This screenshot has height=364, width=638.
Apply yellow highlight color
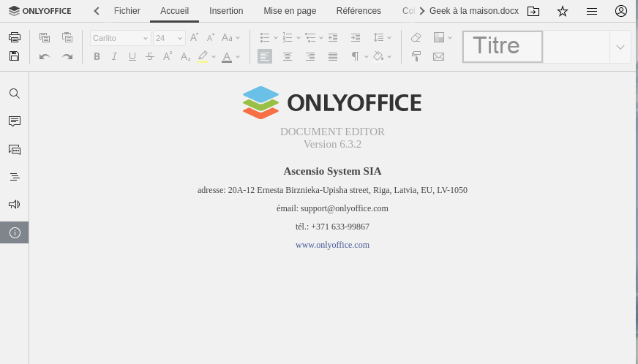click(203, 56)
